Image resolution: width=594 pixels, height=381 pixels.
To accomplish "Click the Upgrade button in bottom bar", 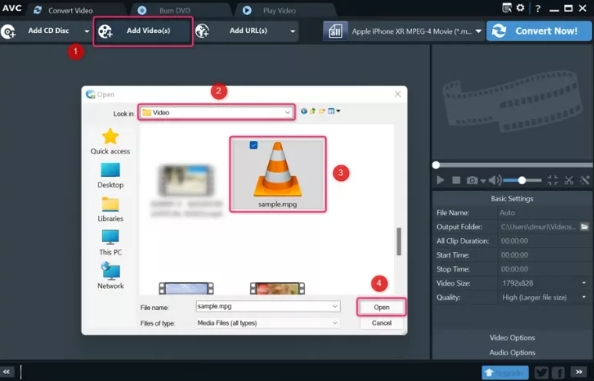I will point(505,372).
